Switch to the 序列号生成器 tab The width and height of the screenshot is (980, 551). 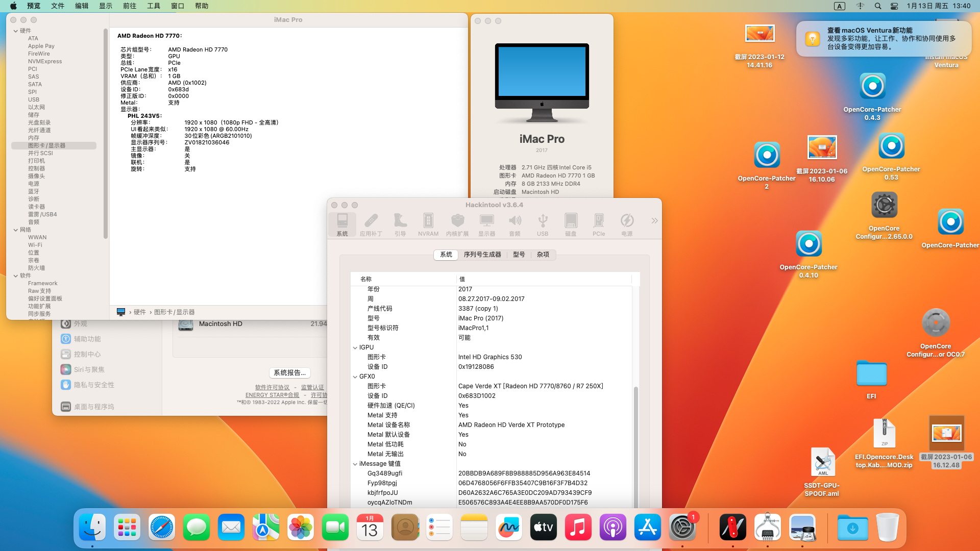click(482, 255)
